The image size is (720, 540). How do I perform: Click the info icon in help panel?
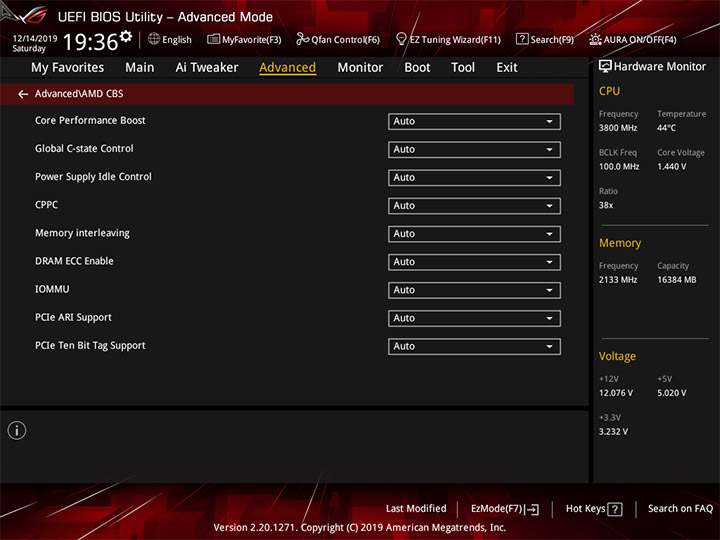(x=17, y=430)
